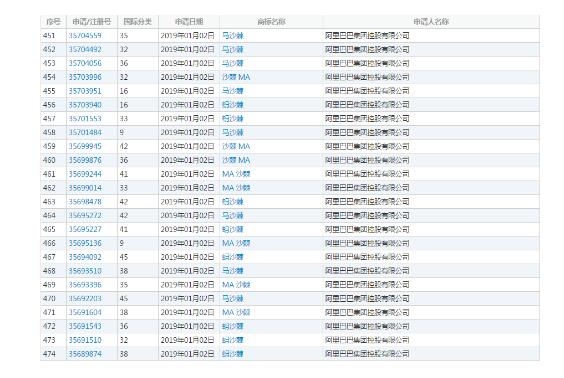Open registration number 35699876 link
564x378 pixels.
click(85, 160)
